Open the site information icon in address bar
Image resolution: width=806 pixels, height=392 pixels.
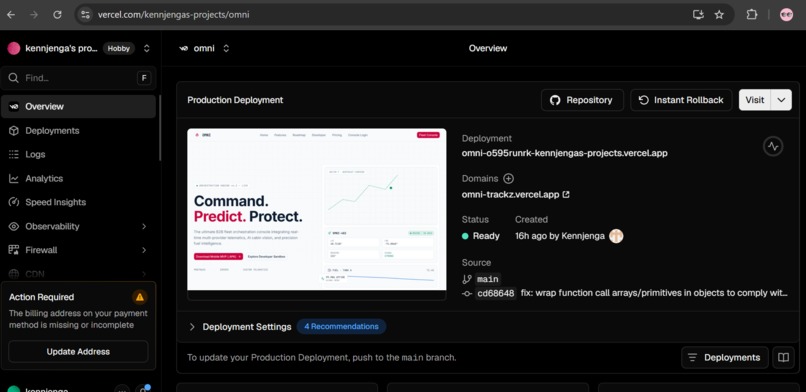pos(85,15)
